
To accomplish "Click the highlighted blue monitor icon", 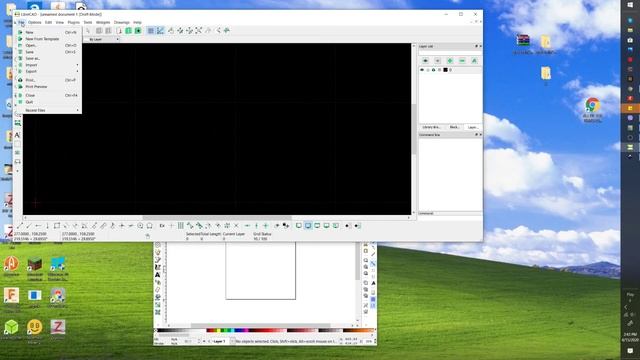I will (x=308, y=226).
